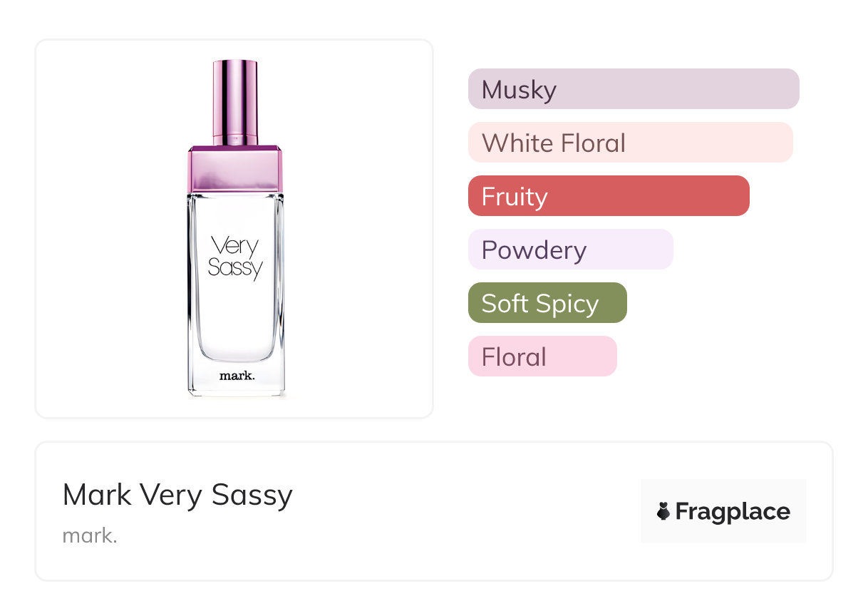The image size is (868, 616).
Task: Click the "mark." brand name under the title
Action: (x=90, y=535)
